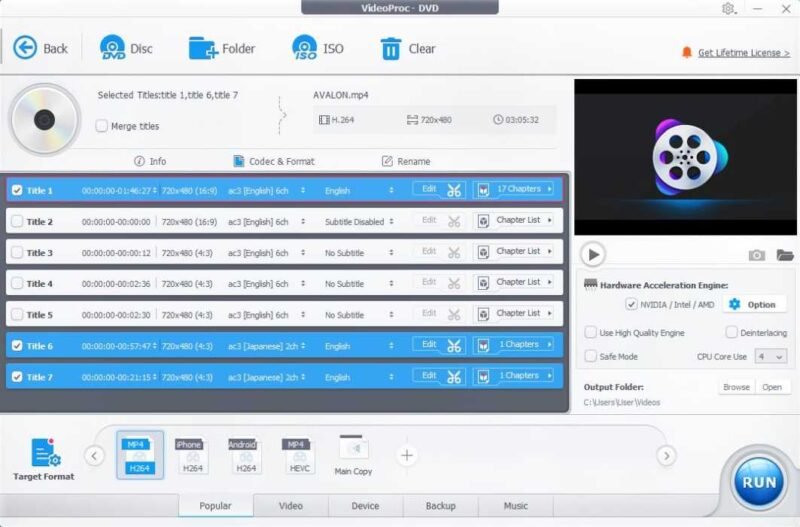Select the Android H264 format preset

tap(245, 455)
